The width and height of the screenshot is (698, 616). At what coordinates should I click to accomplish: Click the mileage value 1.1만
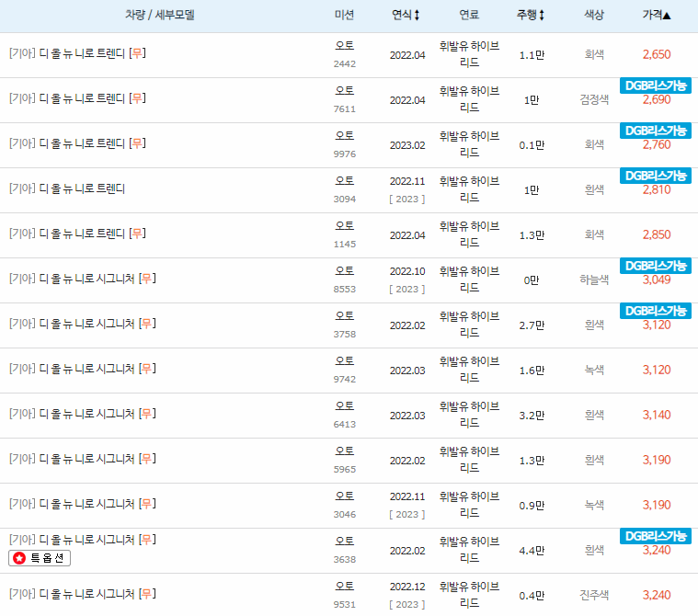click(x=532, y=55)
